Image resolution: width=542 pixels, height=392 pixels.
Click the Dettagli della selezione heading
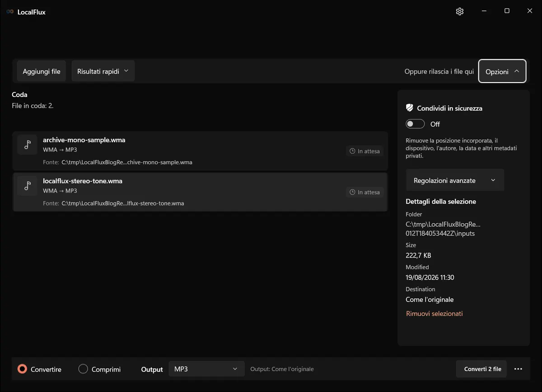[441, 202]
